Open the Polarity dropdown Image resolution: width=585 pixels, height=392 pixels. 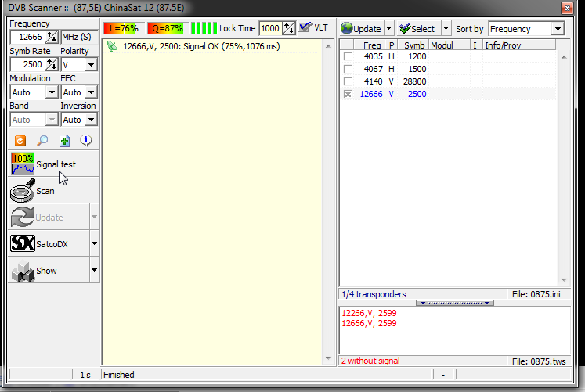click(x=79, y=64)
